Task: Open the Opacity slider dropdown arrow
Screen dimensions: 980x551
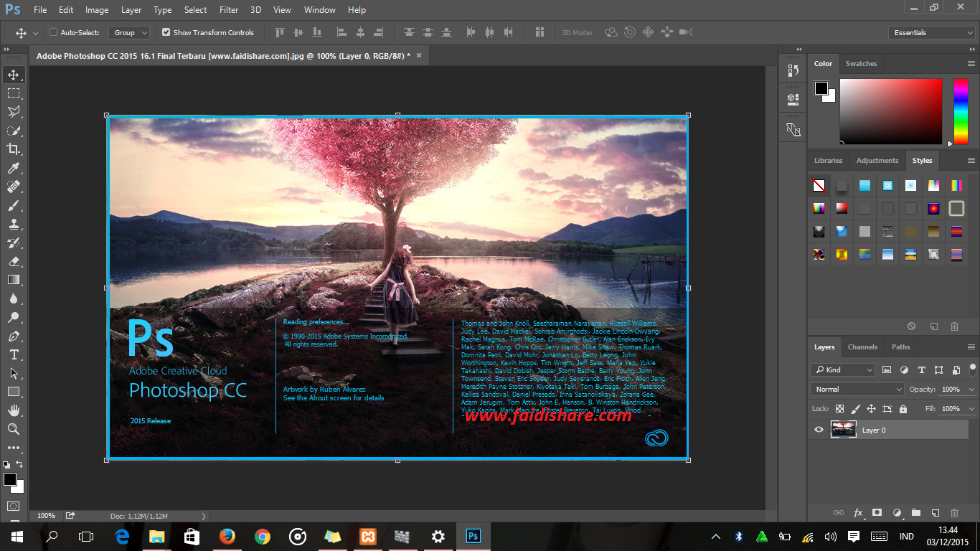Action: (x=971, y=390)
